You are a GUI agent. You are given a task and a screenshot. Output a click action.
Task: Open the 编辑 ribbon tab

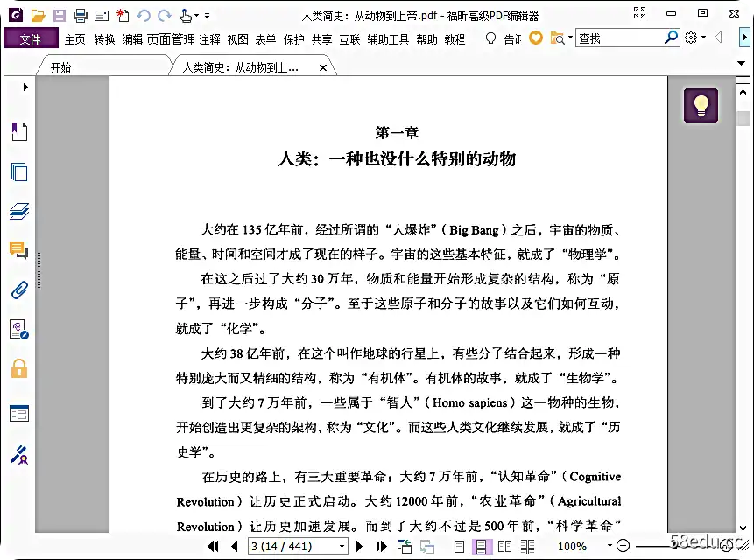tap(132, 39)
